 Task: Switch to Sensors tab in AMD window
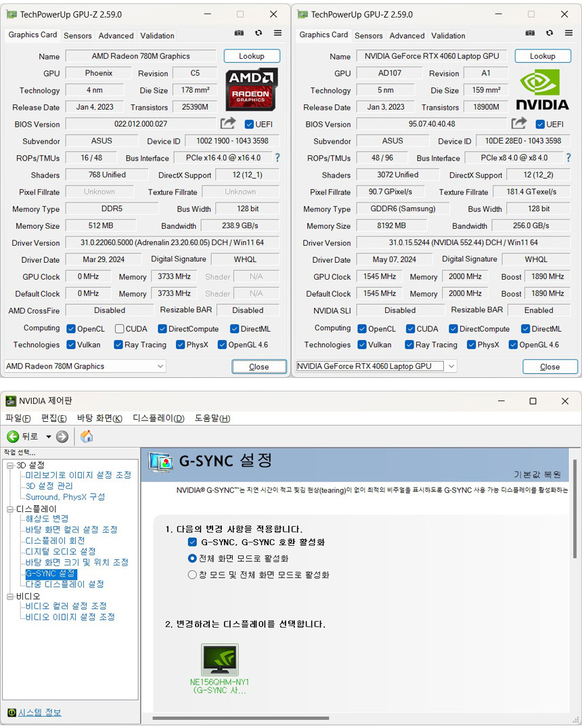tap(78, 36)
